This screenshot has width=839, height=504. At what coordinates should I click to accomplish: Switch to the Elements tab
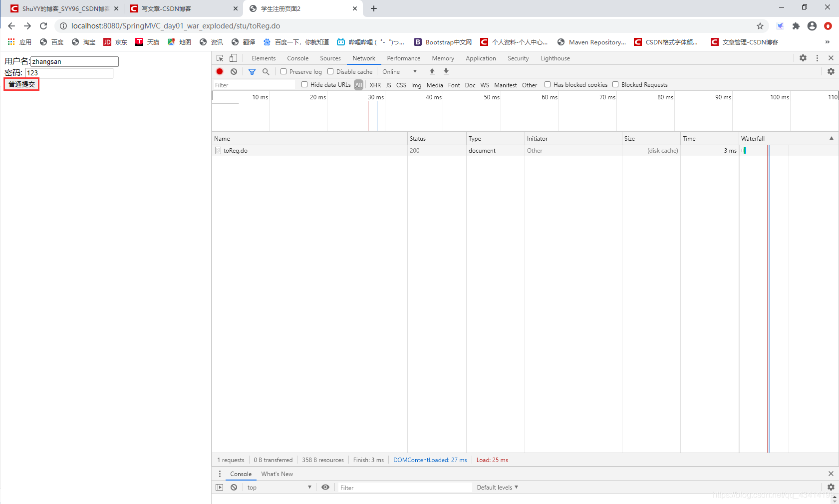point(264,58)
